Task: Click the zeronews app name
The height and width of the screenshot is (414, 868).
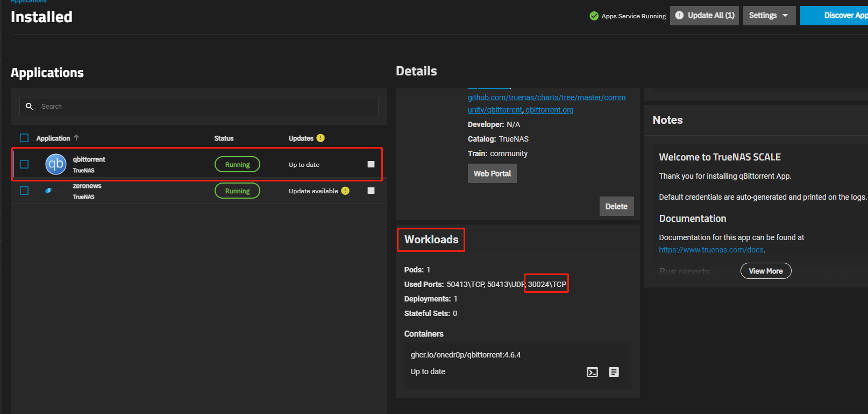Action: pos(87,186)
